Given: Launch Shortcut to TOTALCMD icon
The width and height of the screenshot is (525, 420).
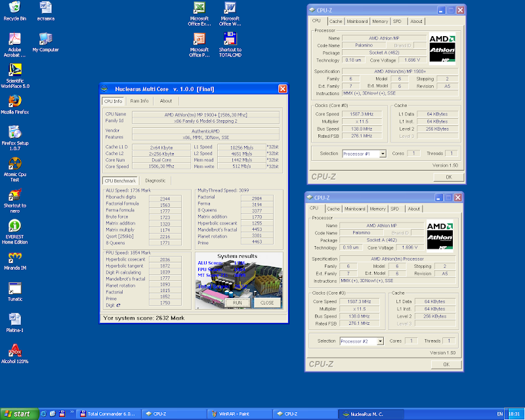Looking at the screenshot, I should click(x=230, y=45).
